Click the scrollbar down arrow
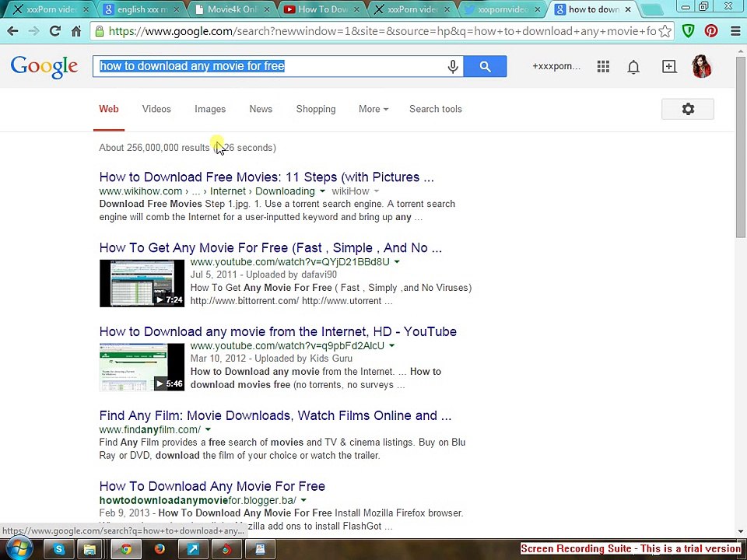747x560 pixels. (741, 531)
